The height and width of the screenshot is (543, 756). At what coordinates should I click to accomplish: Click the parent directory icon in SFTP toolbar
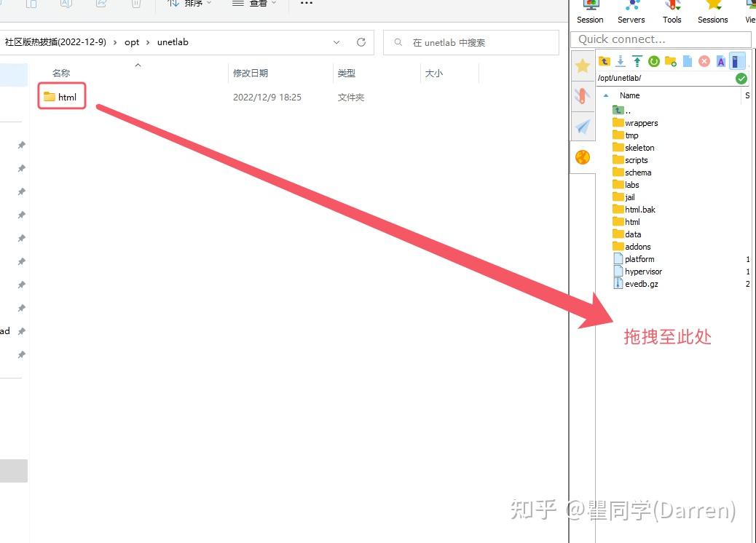pyautogui.click(x=605, y=61)
